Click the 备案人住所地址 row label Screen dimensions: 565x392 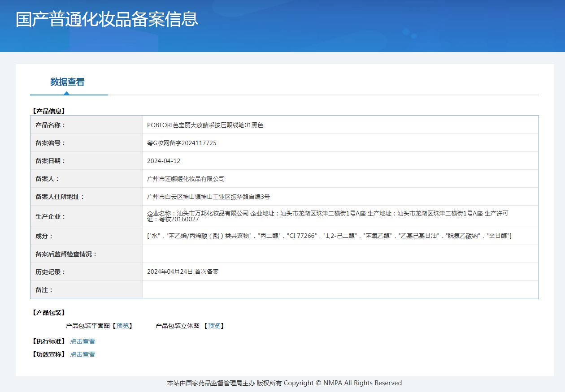(60, 197)
